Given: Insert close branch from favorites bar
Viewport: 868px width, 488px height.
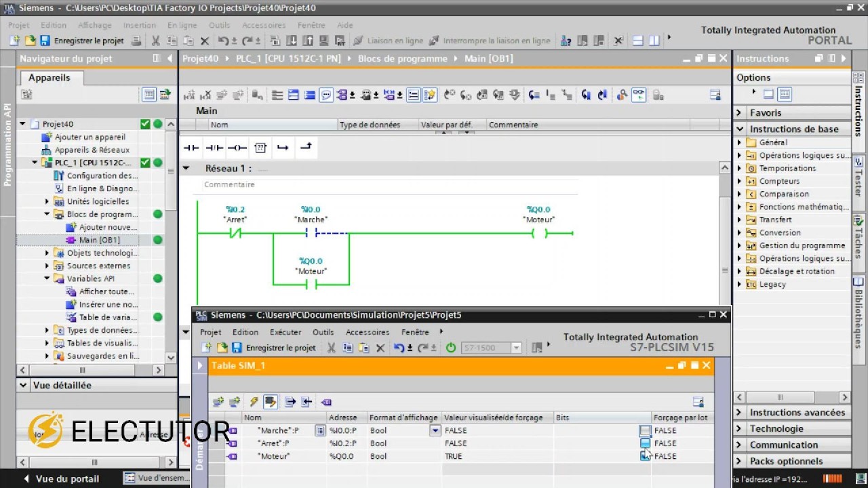Looking at the screenshot, I should click(x=306, y=147).
